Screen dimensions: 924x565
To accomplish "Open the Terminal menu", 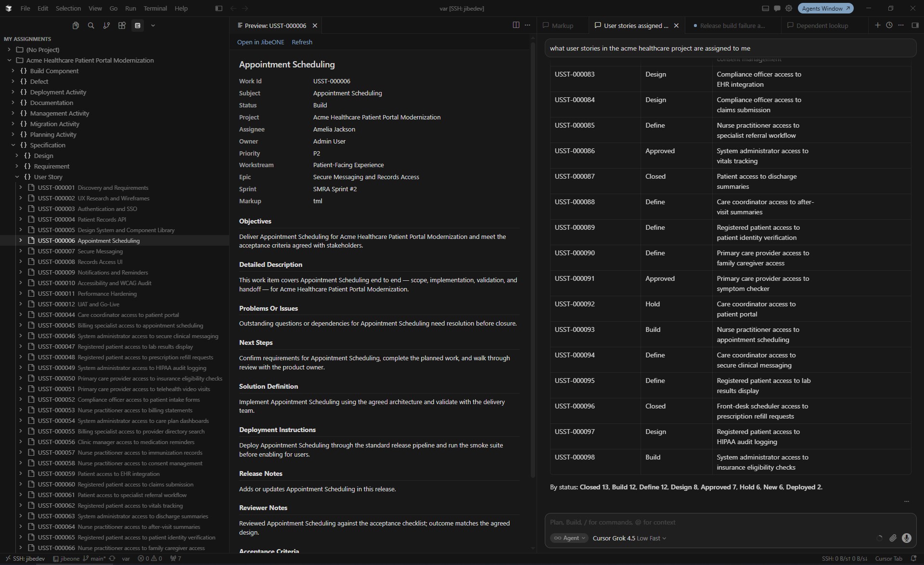I will click(155, 8).
